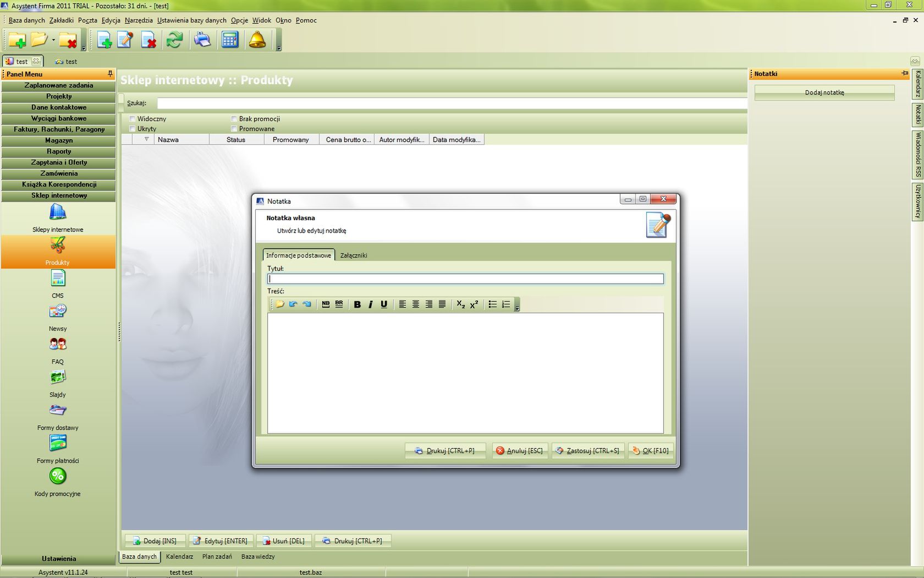924x578 pixels.
Task: Click the new database folder icon
Action: point(17,40)
